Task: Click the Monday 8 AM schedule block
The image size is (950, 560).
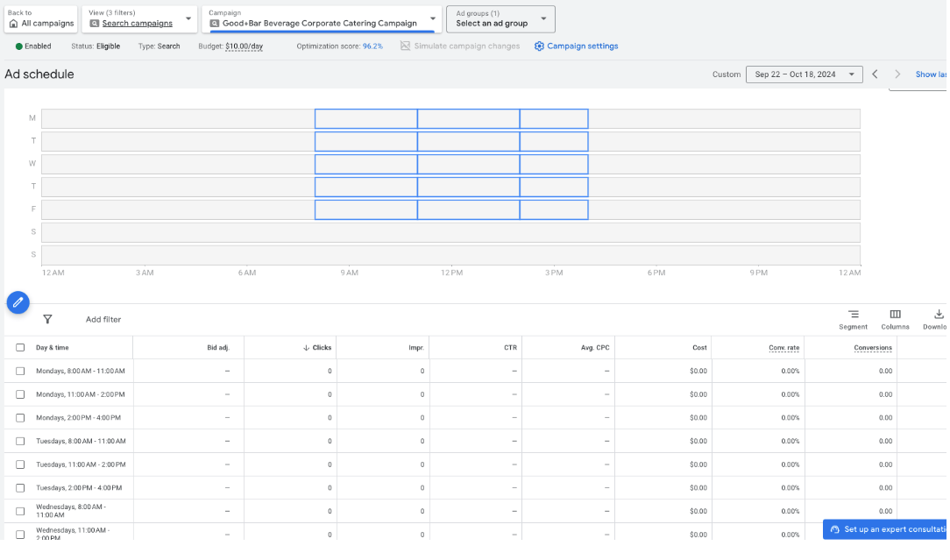Action: click(365, 118)
